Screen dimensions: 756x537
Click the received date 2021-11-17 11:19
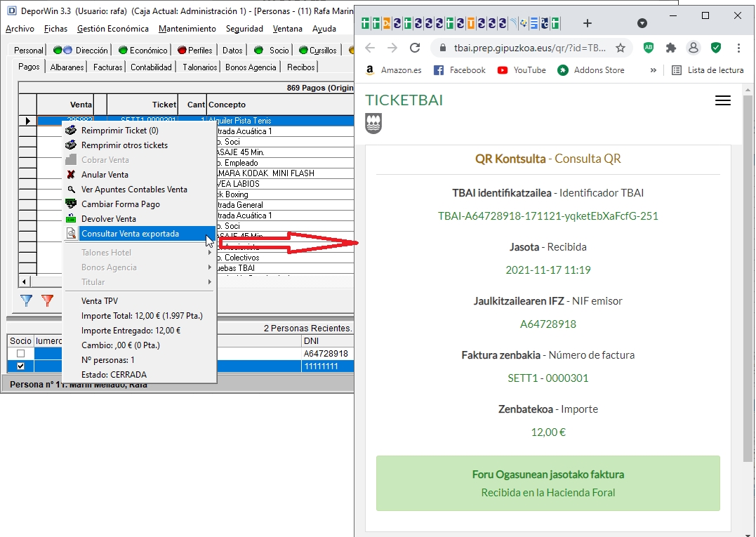point(548,270)
